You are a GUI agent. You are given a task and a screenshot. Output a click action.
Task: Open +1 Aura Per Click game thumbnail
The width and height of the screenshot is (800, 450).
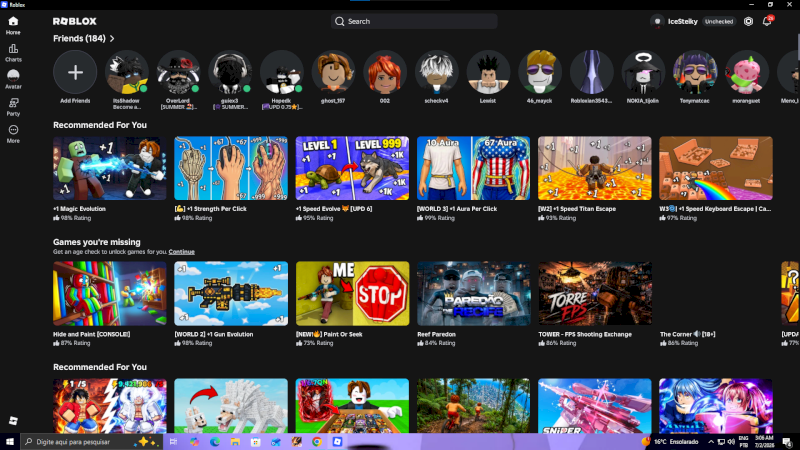[473, 168]
